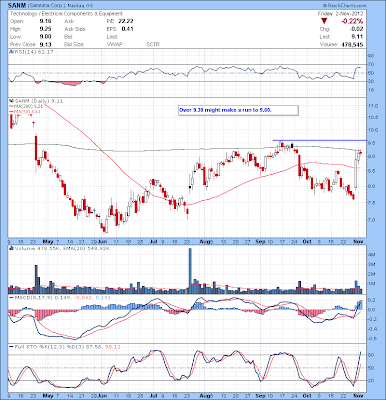Click the bar icon beside Volume label

[11, 248]
